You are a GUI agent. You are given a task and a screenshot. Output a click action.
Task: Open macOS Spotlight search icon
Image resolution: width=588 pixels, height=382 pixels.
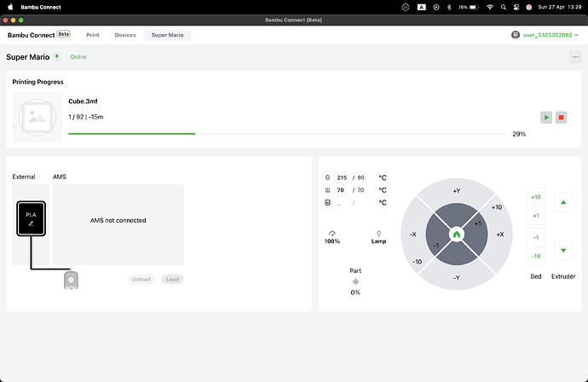(504, 7)
